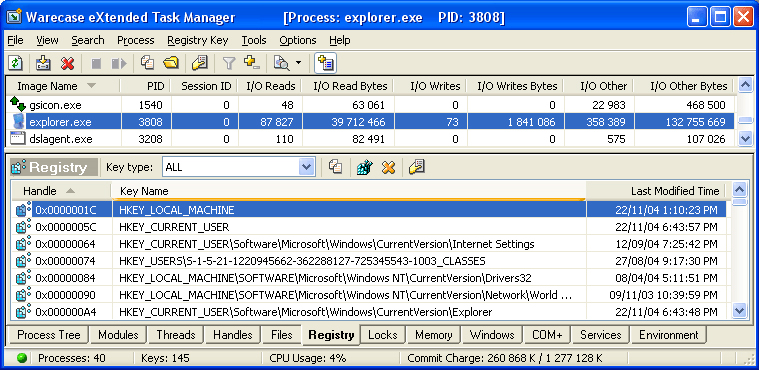The image size is (759, 370).
Task: Click process list scrollbar down arrow
Action: pyautogui.click(x=745, y=139)
